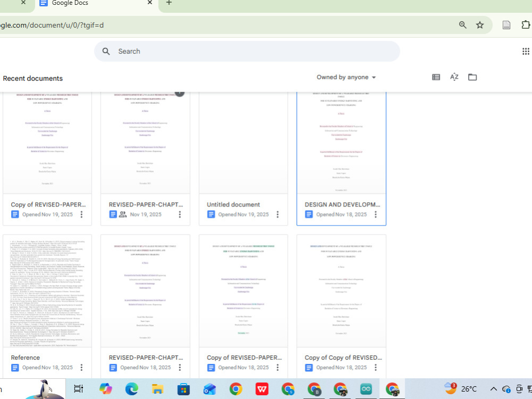Open more options for Untitled document
This screenshot has height=399, width=532.
click(278, 214)
